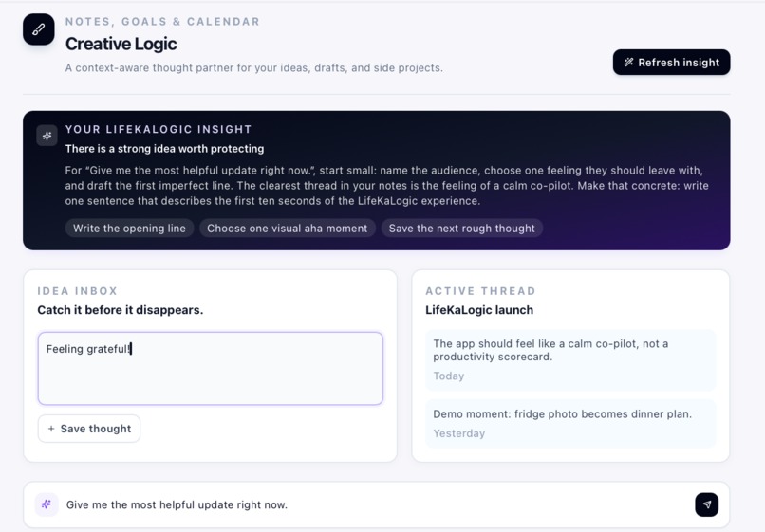Screen dimensions: 765x532
Task: Click the context-aware thought partner subtitle
Action: [254, 67]
